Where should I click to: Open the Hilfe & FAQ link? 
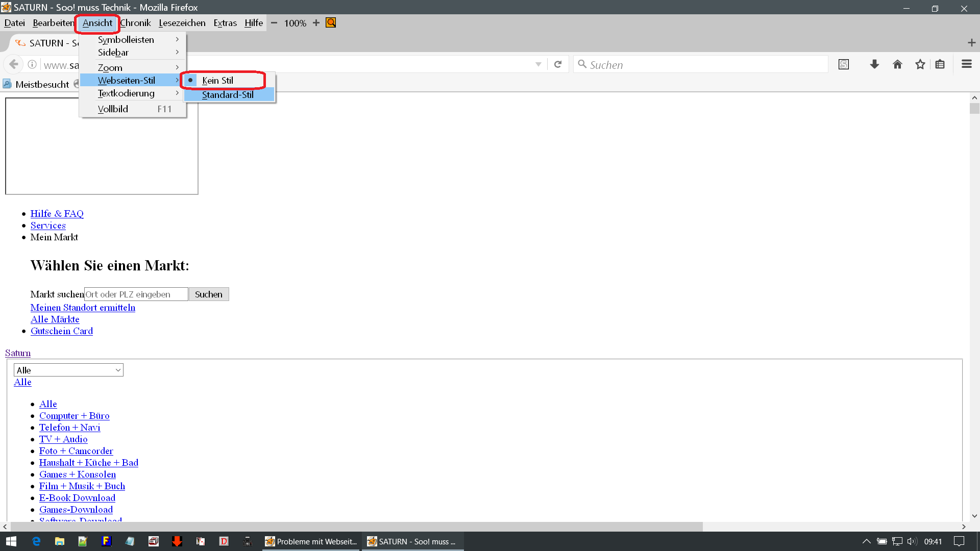(x=57, y=214)
